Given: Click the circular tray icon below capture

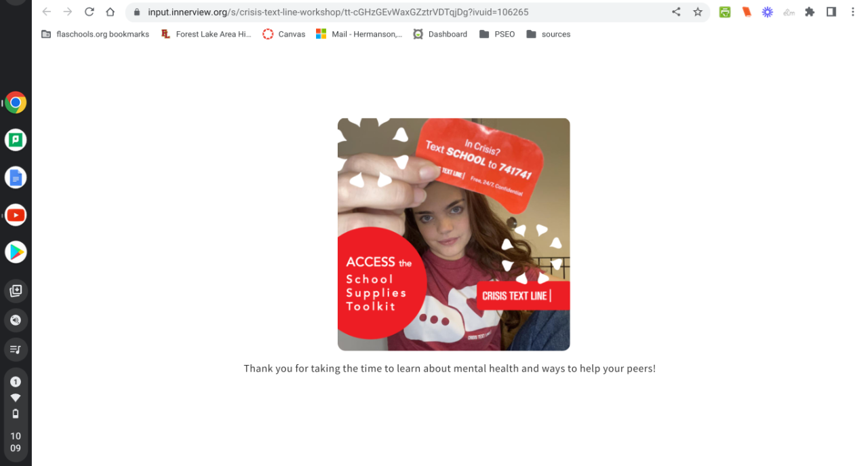Looking at the screenshot, I should [x=16, y=320].
